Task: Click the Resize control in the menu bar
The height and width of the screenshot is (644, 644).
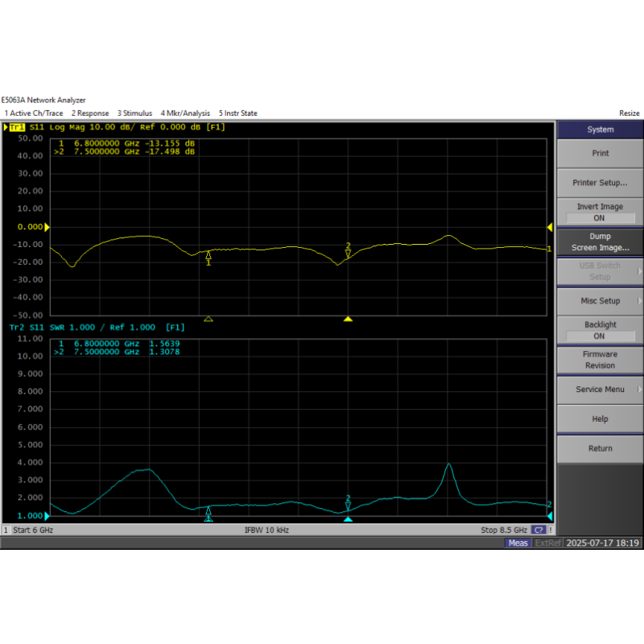Action: click(630, 113)
